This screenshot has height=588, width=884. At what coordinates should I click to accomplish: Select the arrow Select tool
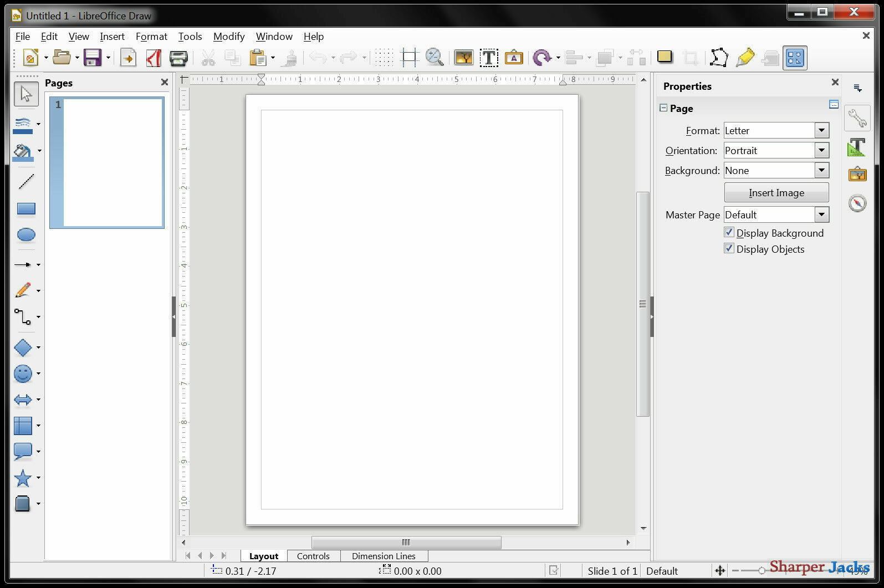coord(26,94)
